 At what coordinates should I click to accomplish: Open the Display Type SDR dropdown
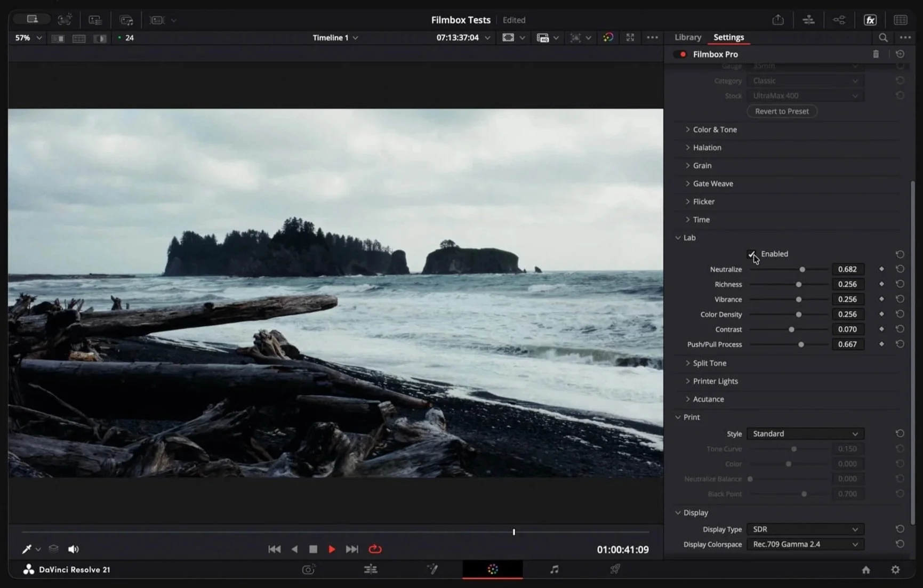pos(805,529)
